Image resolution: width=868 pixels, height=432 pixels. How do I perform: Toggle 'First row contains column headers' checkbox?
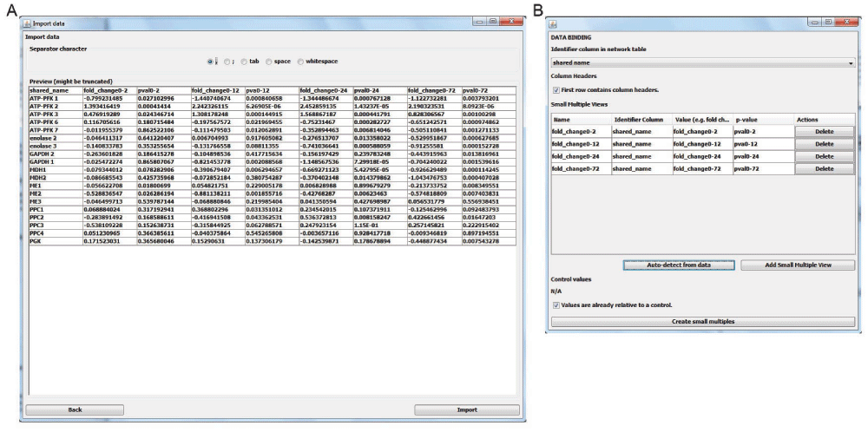[x=556, y=89]
